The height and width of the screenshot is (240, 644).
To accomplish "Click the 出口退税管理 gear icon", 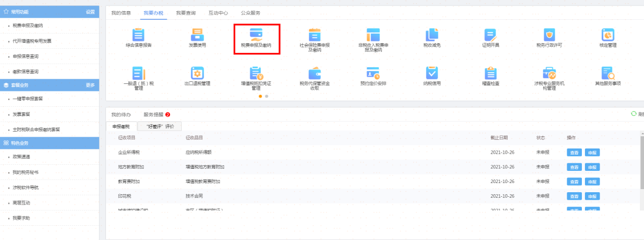I will tap(197, 73).
